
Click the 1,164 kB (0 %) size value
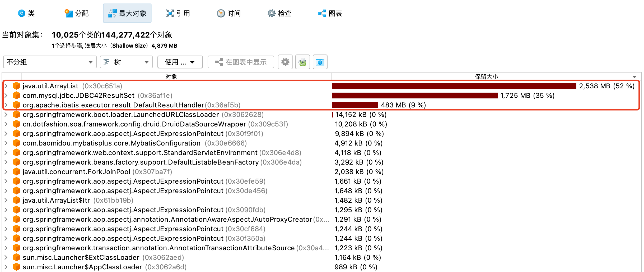358,257
